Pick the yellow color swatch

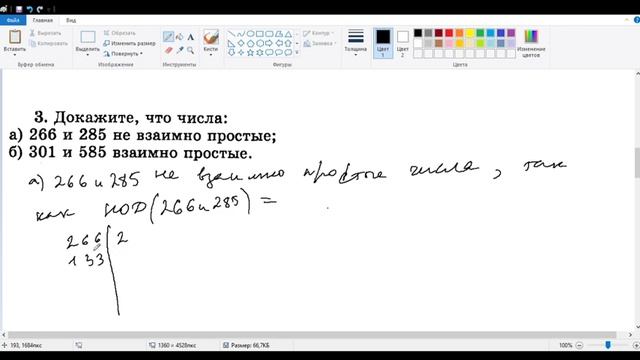(470, 33)
